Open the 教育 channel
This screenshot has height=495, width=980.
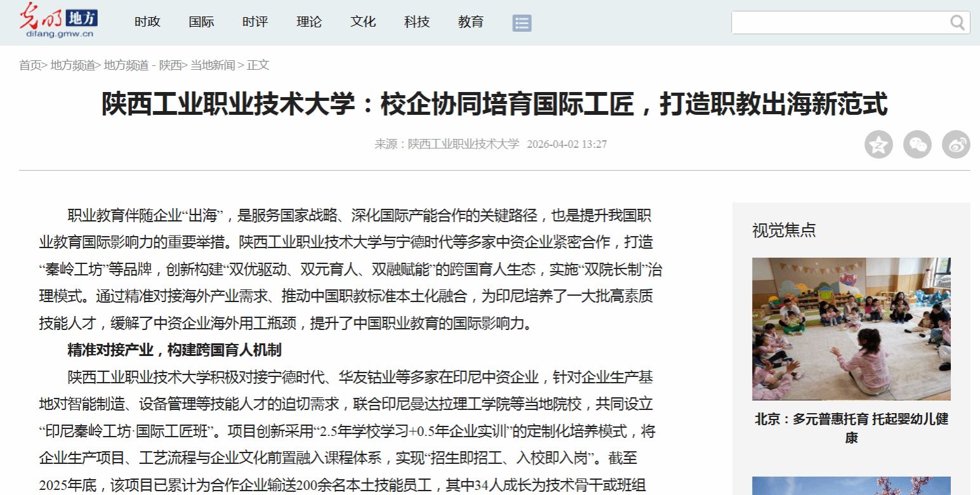[471, 22]
